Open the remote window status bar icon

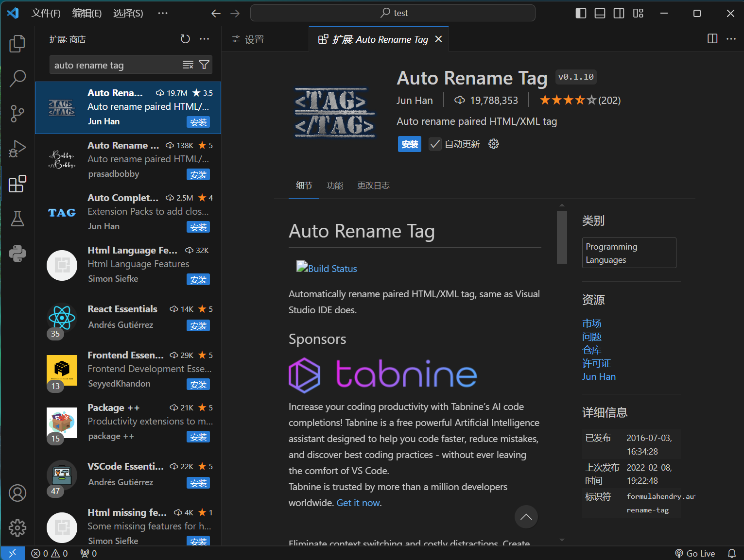coord(13,553)
